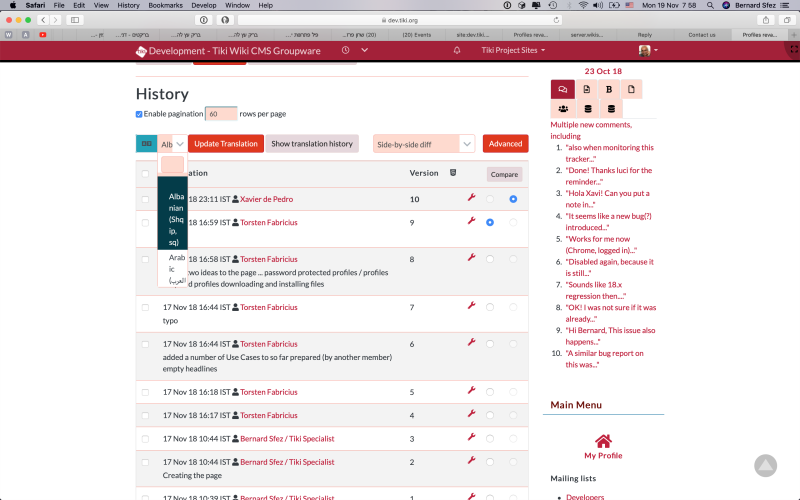
Task: Switch to the Contact us browser tab
Action: 702,35
